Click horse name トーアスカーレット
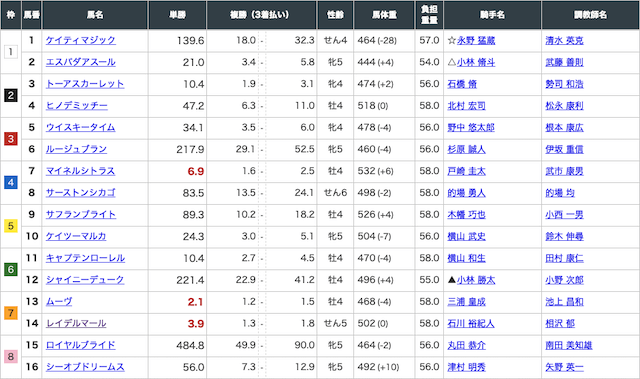The height and width of the screenshot is (379, 640). click(x=85, y=84)
